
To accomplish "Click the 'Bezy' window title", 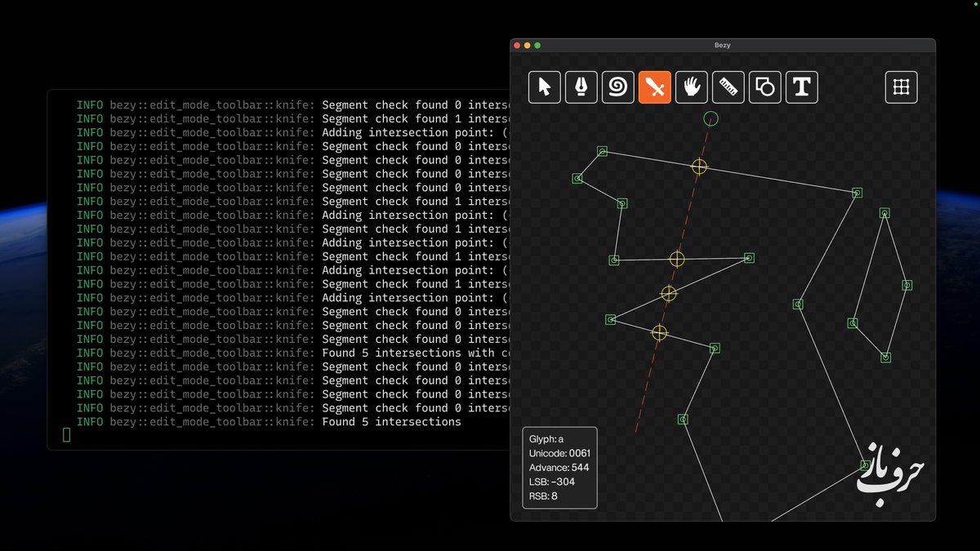I will point(723,46).
